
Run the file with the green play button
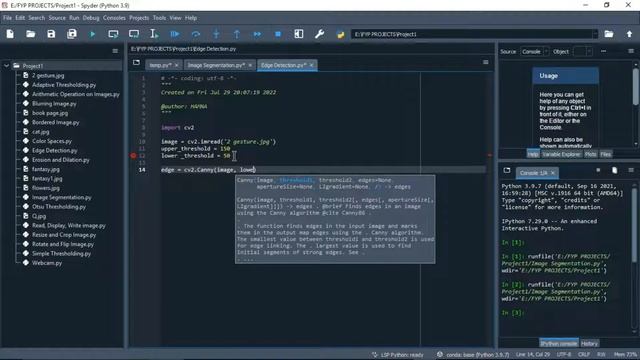(x=93, y=34)
